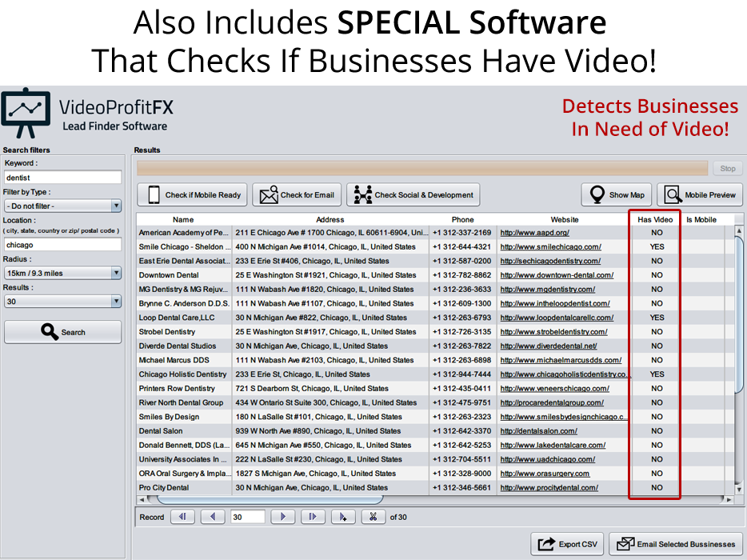Focus the Keyword field containing dentist
747x560 pixels.
point(62,178)
